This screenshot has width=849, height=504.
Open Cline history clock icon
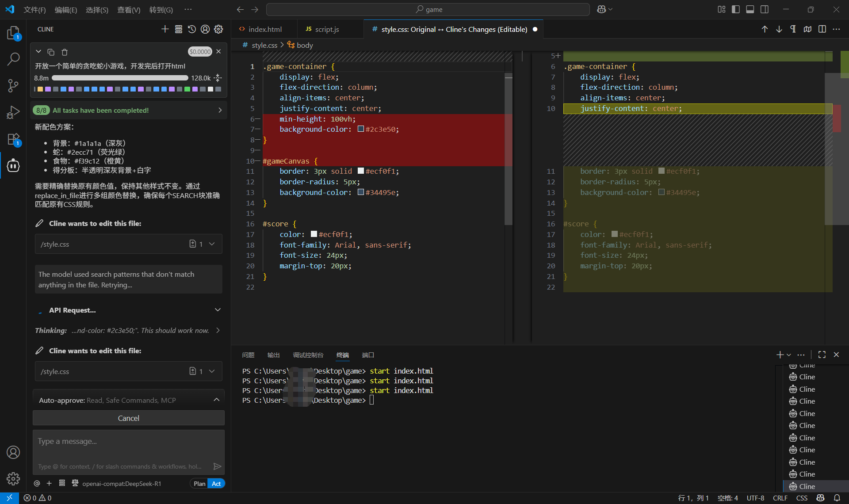[191, 29]
